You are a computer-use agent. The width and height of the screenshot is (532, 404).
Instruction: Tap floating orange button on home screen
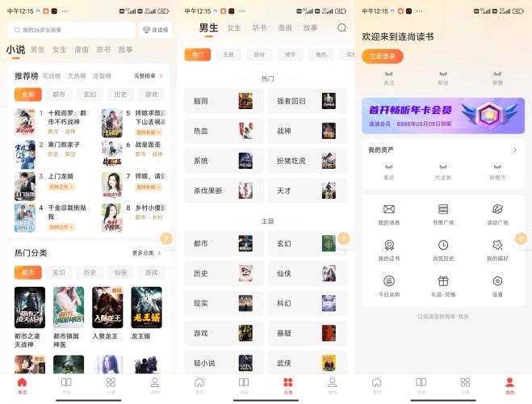point(166,238)
